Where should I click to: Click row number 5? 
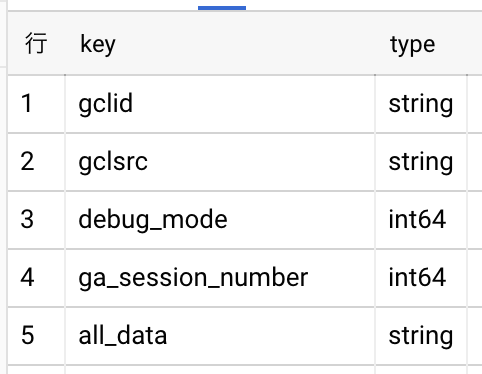[x=27, y=335]
